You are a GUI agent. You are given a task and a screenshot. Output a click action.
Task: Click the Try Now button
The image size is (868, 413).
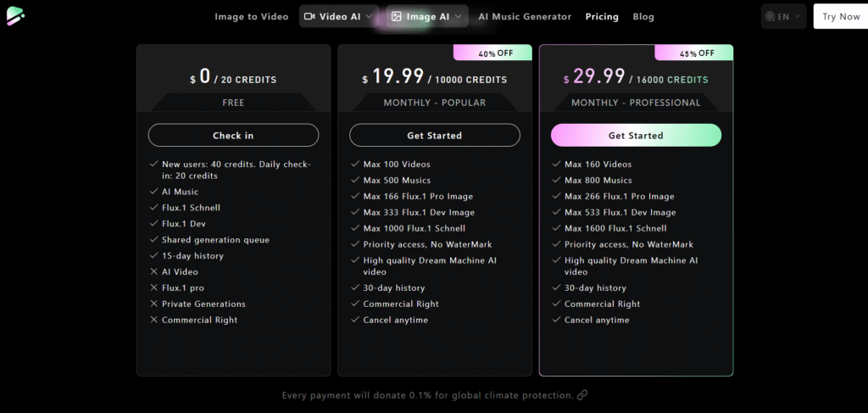(x=841, y=17)
